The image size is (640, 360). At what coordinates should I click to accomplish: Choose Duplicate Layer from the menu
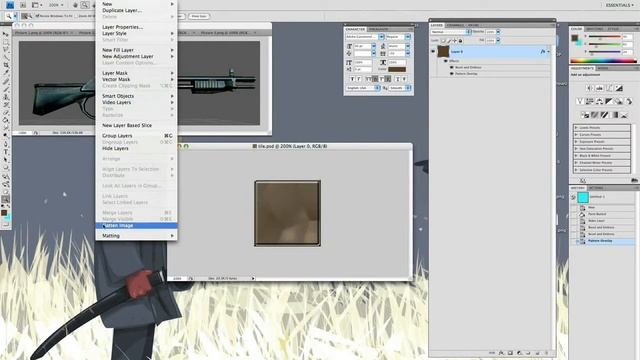click(122, 10)
